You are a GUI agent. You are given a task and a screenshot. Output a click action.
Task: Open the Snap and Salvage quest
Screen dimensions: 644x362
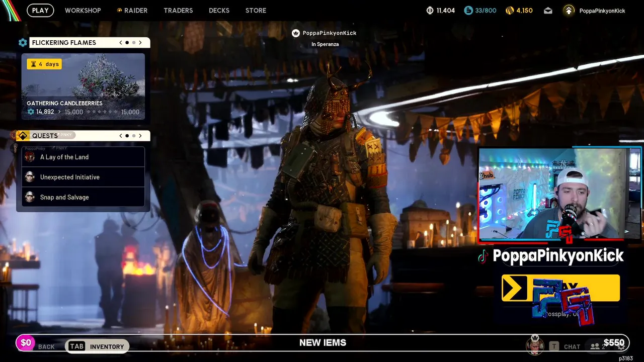tap(83, 197)
